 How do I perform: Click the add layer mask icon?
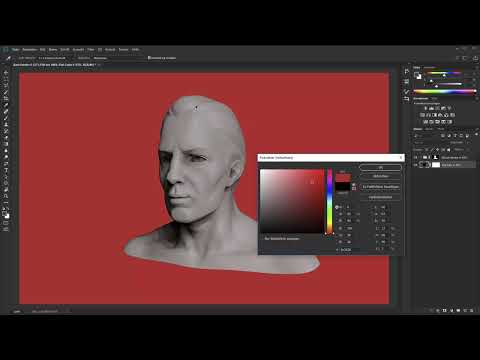(x=444, y=310)
